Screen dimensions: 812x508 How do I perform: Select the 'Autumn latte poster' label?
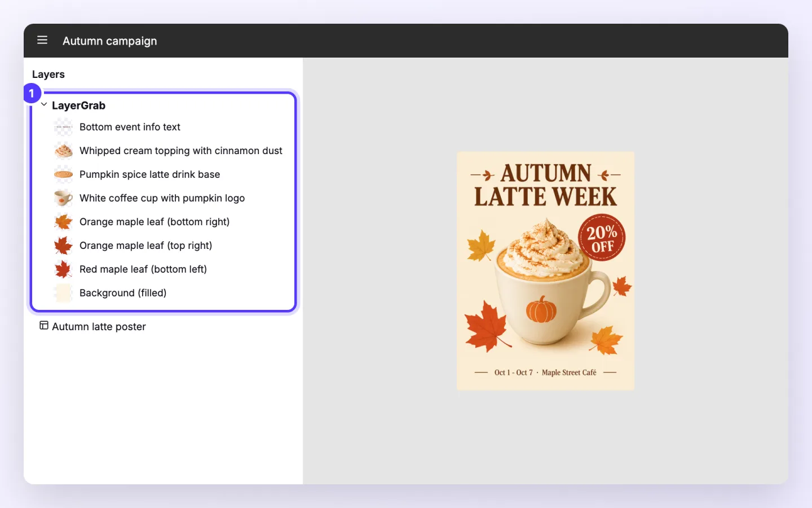(x=99, y=327)
